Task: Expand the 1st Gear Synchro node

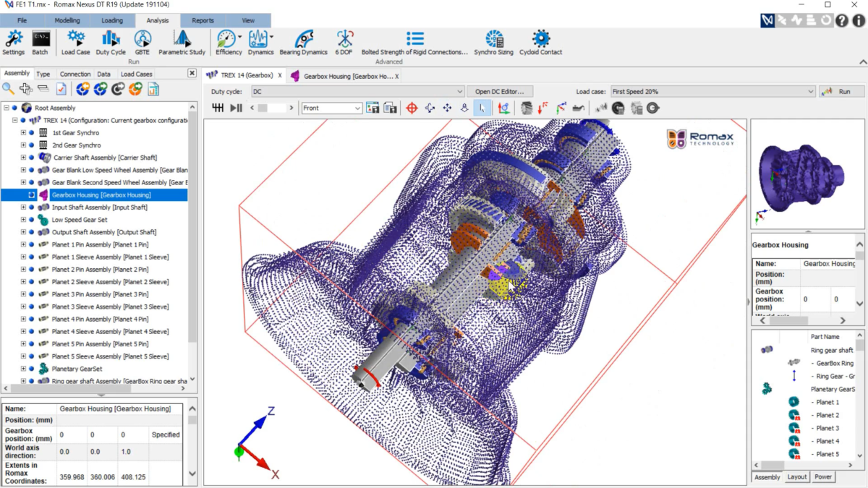Action: tap(23, 133)
